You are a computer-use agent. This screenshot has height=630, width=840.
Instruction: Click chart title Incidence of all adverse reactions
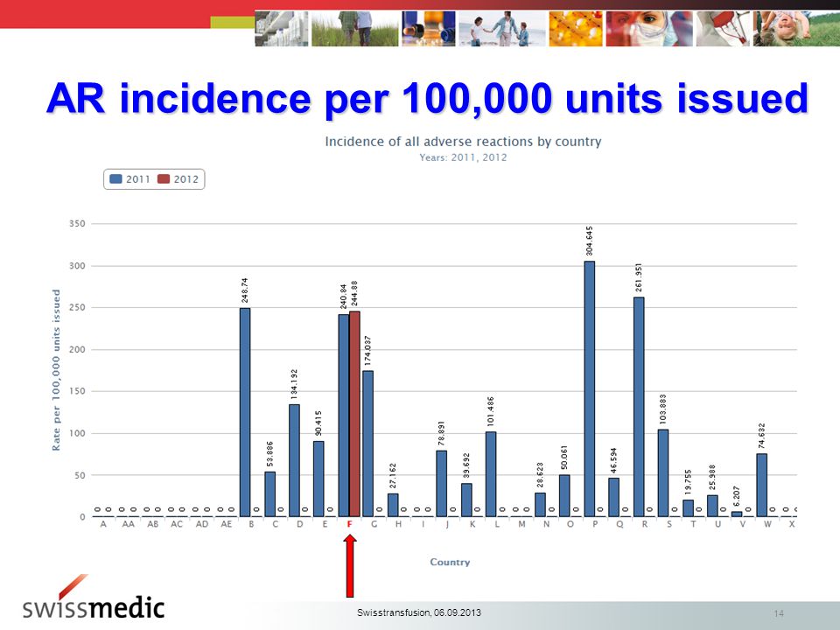[463, 142]
